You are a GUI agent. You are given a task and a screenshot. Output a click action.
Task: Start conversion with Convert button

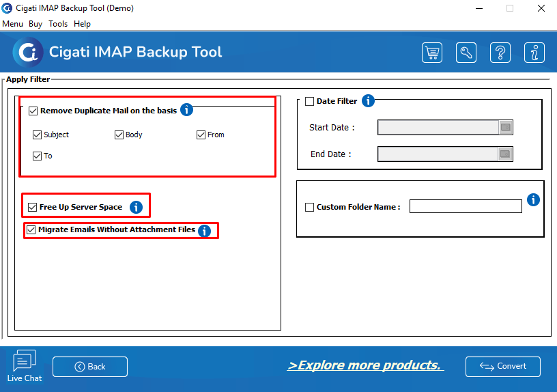(503, 367)
